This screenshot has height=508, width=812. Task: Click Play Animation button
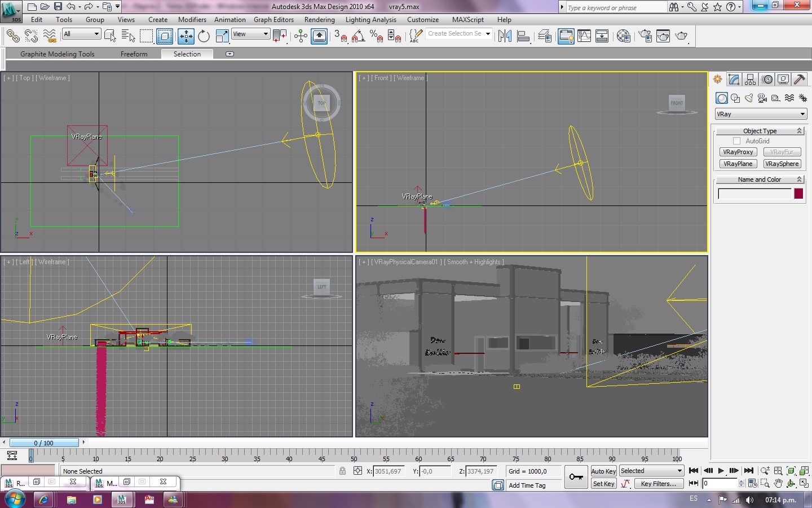[721, 471]
